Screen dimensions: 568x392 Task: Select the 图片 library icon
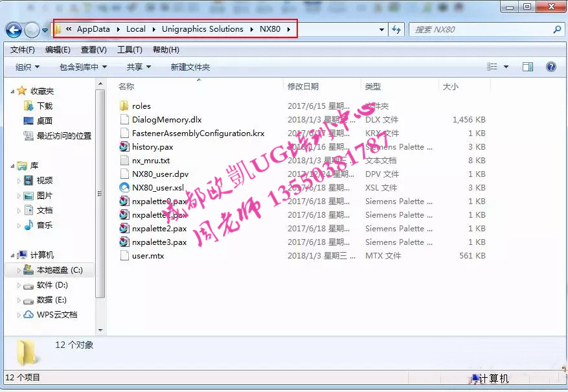click(x=28, y=196)
